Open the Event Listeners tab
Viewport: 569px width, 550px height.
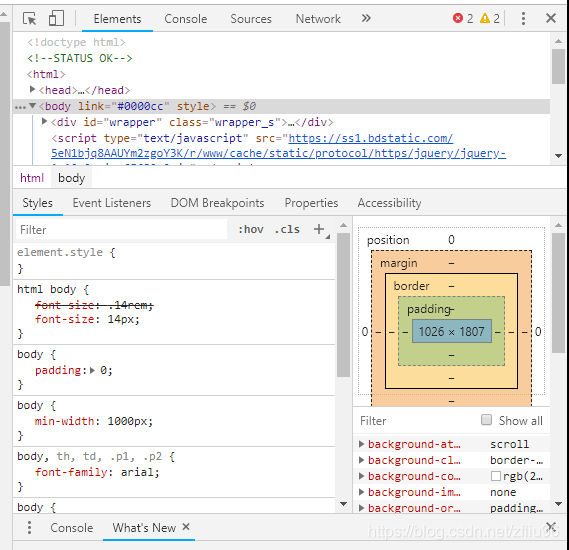click(x=112, y=203)
